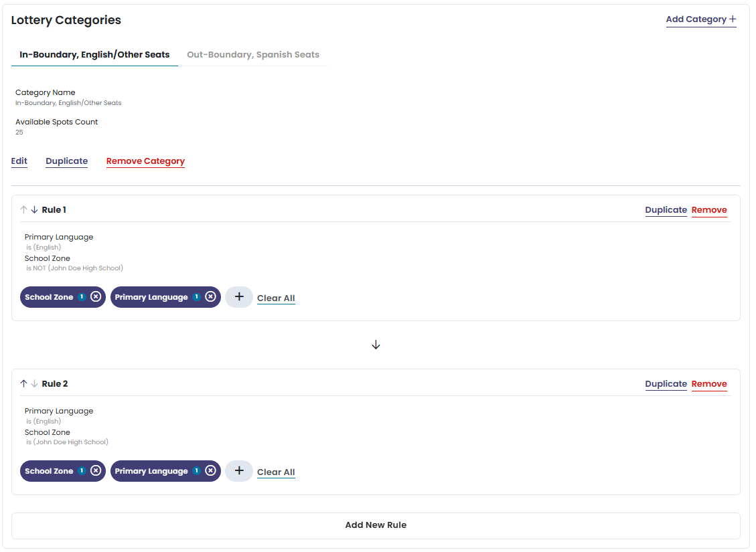
Task: Click the down arrow beside Rule 2
Action: tap(34, 384)
